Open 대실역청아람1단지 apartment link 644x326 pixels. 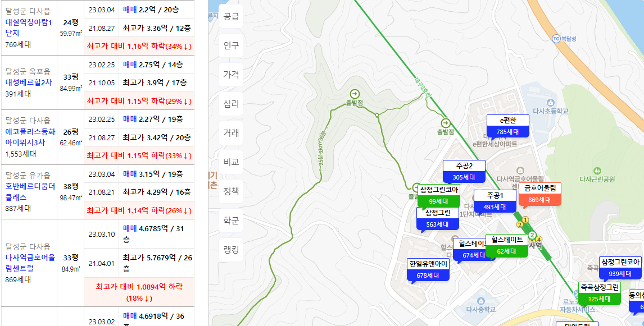[x=29, y=27]
